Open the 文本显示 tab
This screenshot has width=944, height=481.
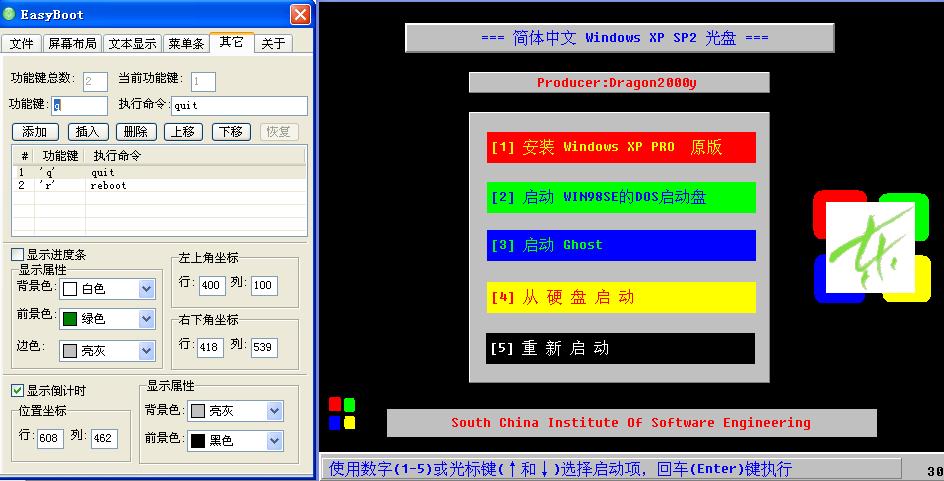pos(132,43)
